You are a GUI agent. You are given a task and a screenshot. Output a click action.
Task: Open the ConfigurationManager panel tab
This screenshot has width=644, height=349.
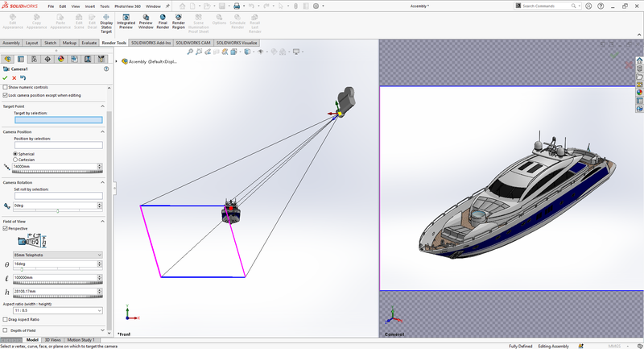coord(34,59)
